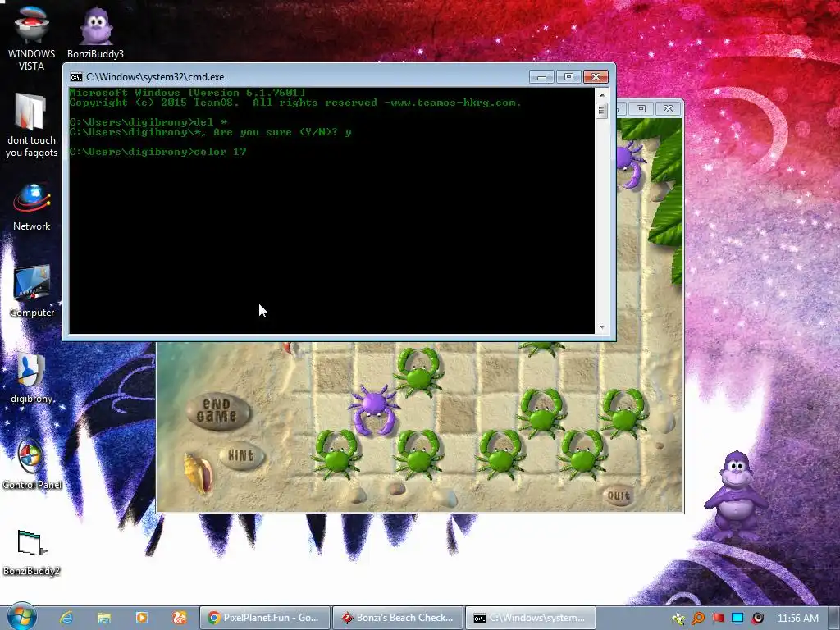
Task: Switch to the Bonzi's Beach Checkers taskbar button
Action: (x=398, y=618)
